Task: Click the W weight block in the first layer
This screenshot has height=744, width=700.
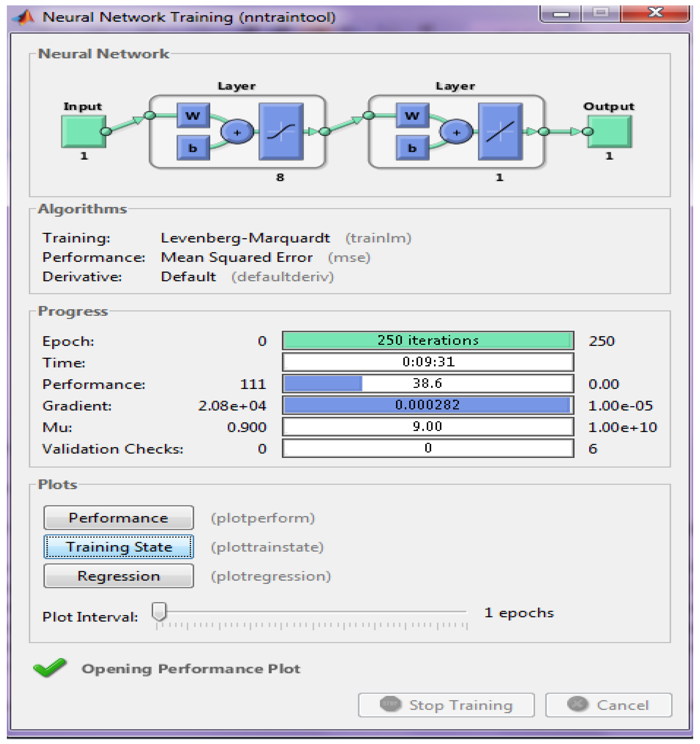Action: coord(193,115)
